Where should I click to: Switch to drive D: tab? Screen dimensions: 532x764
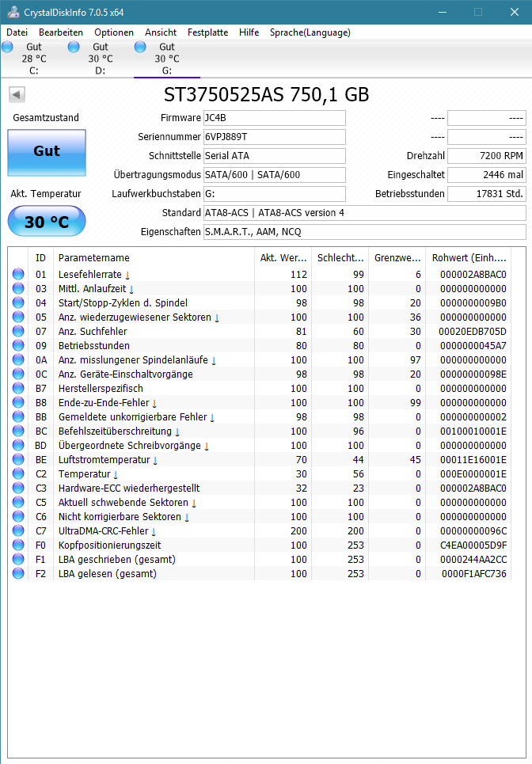tap(101, 59)
